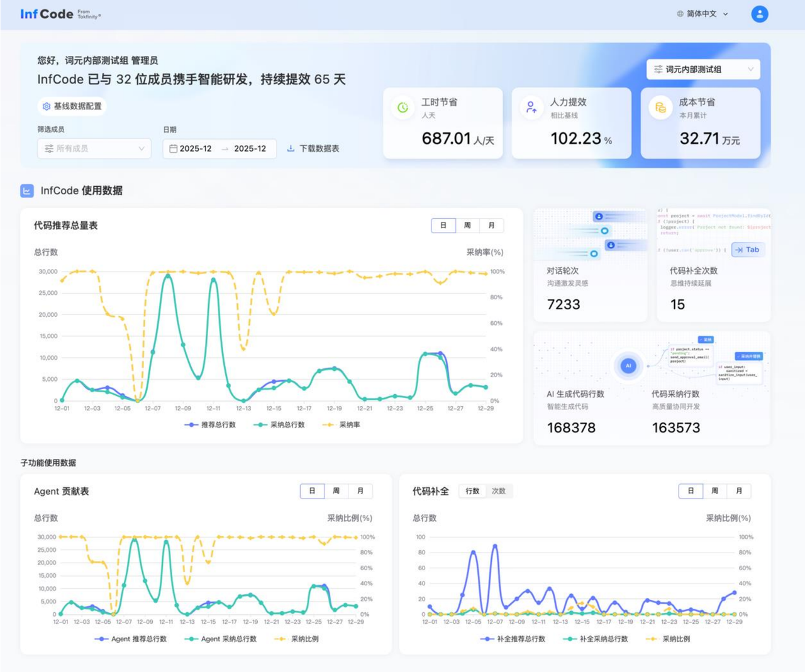Open the user avatar account menu
The image size is (805, 672).
(x=760, y=14)
